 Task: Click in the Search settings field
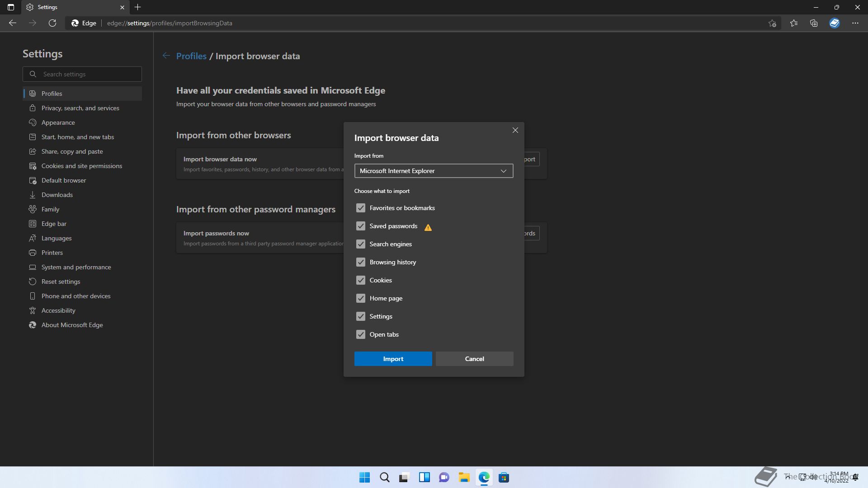tap(82, 74)
